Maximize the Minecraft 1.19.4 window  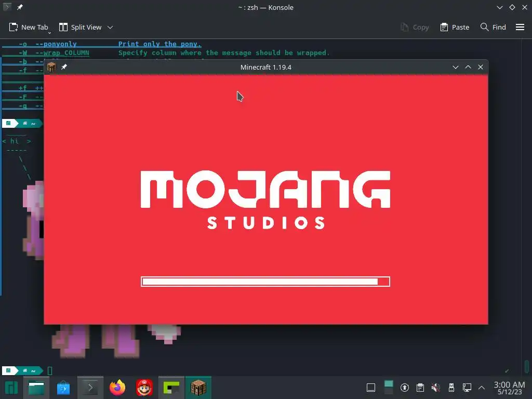[x=468, y=67]
